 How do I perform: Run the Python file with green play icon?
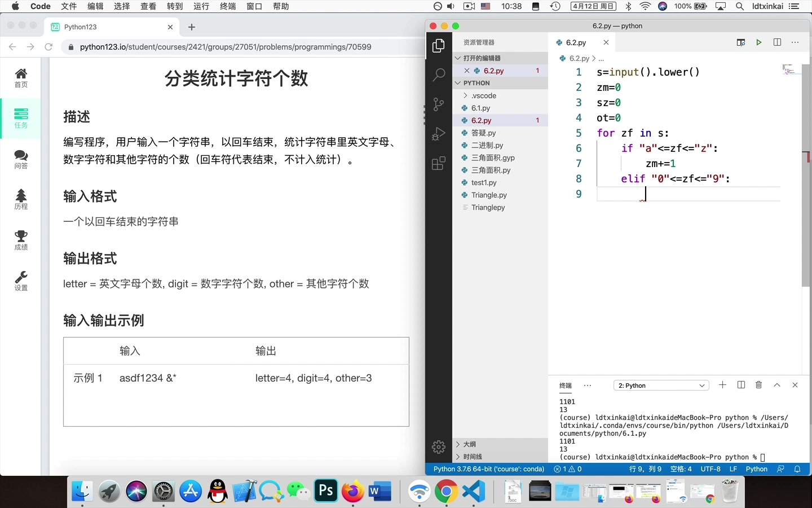(759, 42)
